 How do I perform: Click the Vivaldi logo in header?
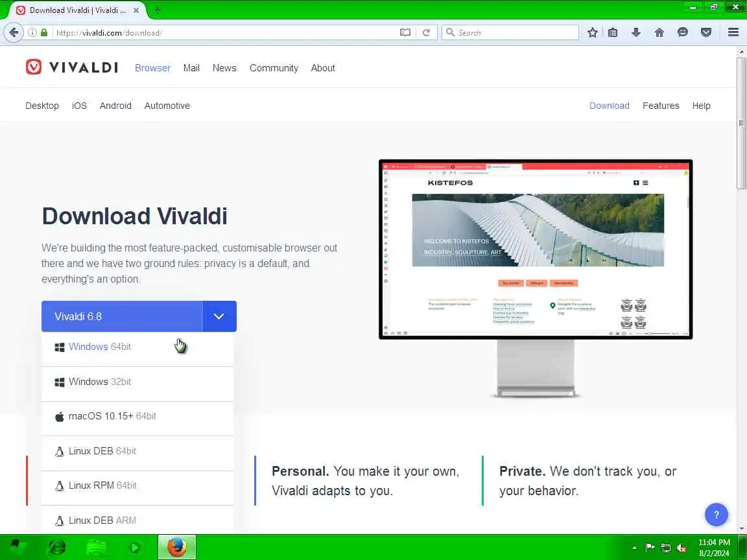pyautogui.click(x=72, y=67)
